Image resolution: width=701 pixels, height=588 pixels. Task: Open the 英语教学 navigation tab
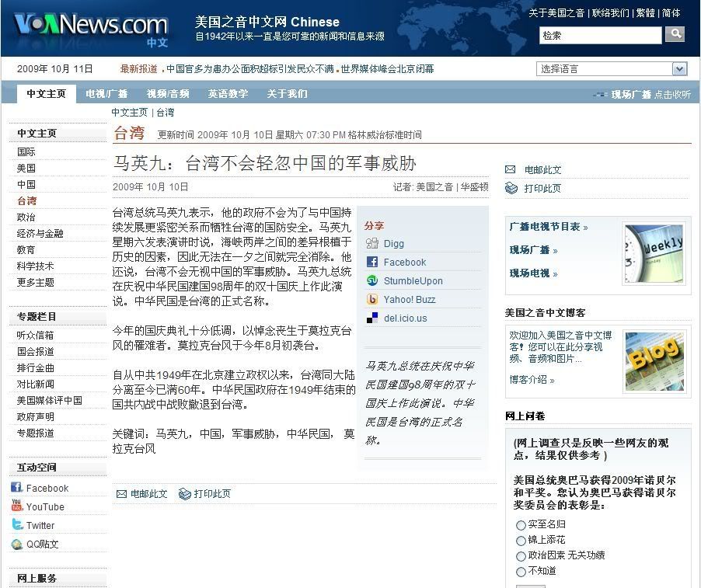point(228,94)
